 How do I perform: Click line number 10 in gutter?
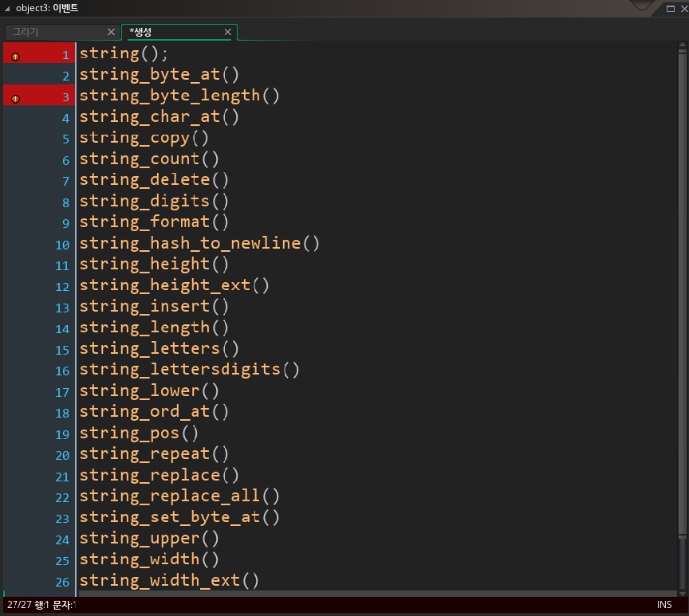pos(62,245)
